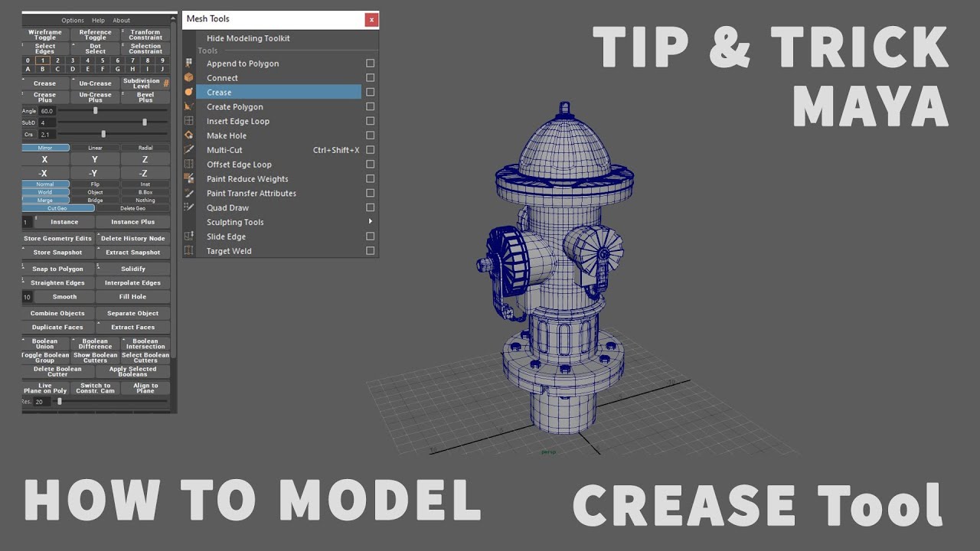The image size is (980, 551).
Task: Open option box for Connect
Action: pos(371,78)
